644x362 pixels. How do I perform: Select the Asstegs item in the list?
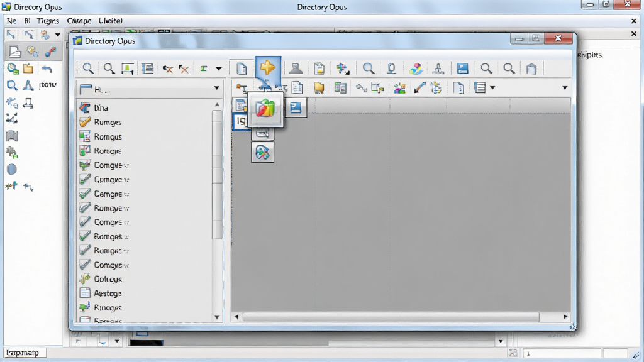click(x=145, y=293)
